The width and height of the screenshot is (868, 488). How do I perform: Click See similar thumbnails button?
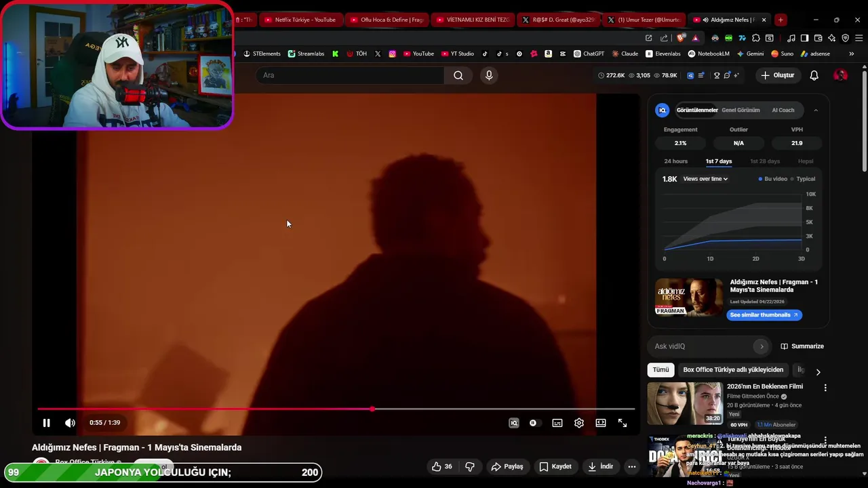pyautogui.click(x=764, y=314)
